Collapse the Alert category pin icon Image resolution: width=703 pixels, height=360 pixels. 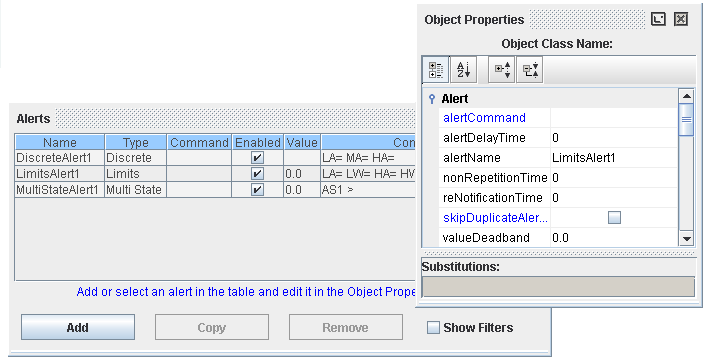coord(432,99)
